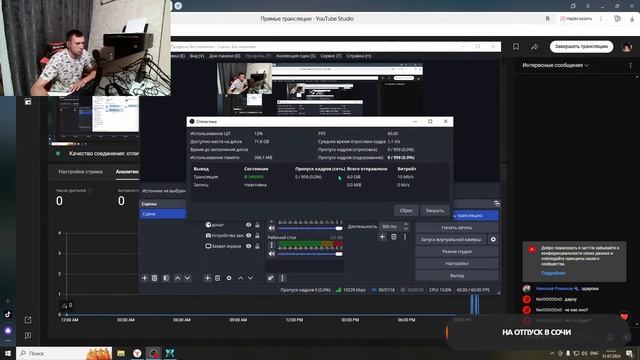This screenshot has width=640, height=360.
Task: Open Подробнее link in chat welcome notice
Action: point(553,273)
